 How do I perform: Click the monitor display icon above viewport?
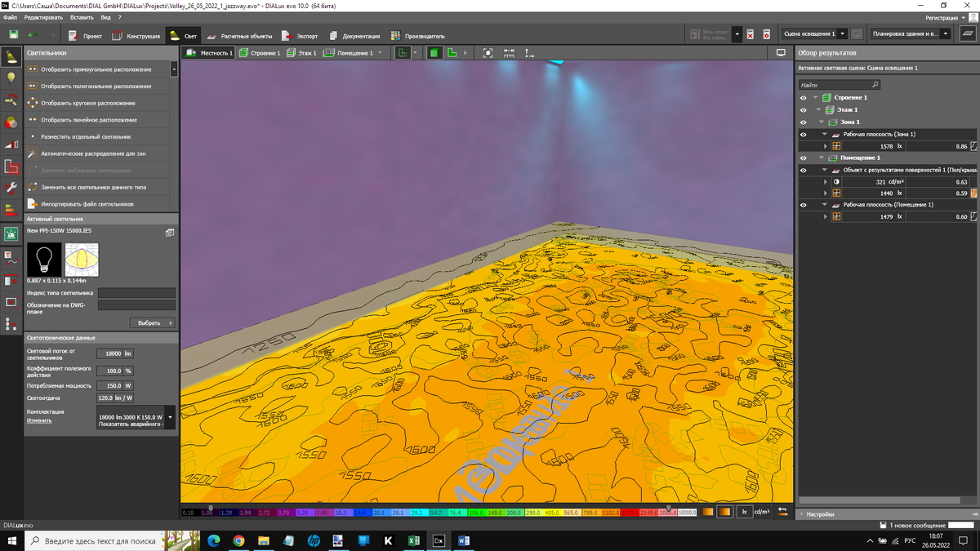(781, 52)
